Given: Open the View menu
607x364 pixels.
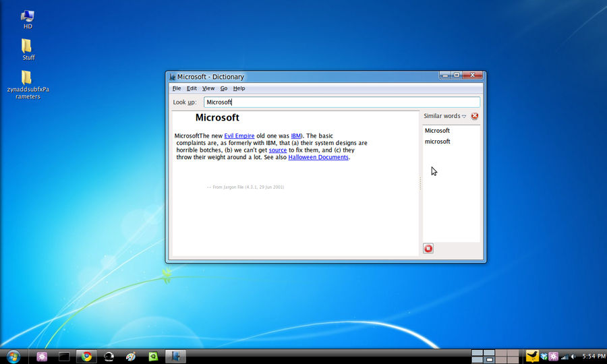Looking at the screenshot, I should click(x=208, y=88).
